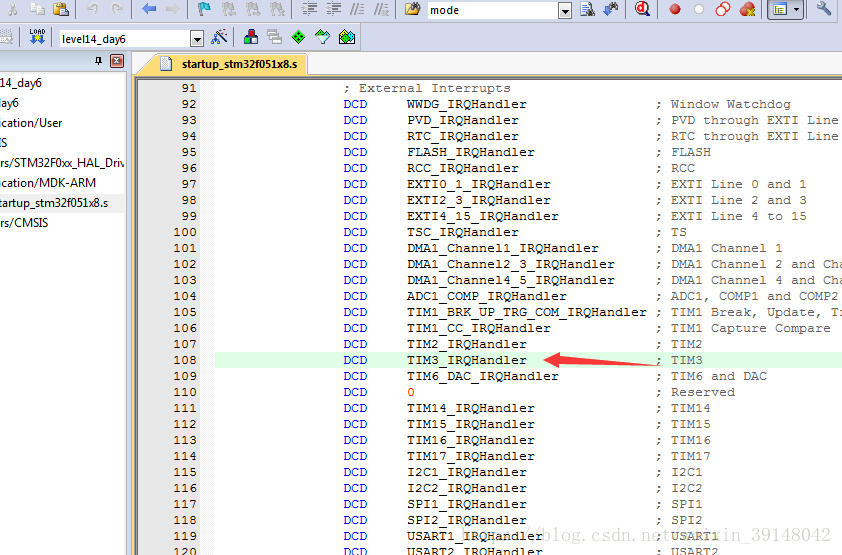The width and height of the screenshot is (842, 555).
Task: Click the incremental find icon
Action: pyautogui.click(x=611, y=9)
